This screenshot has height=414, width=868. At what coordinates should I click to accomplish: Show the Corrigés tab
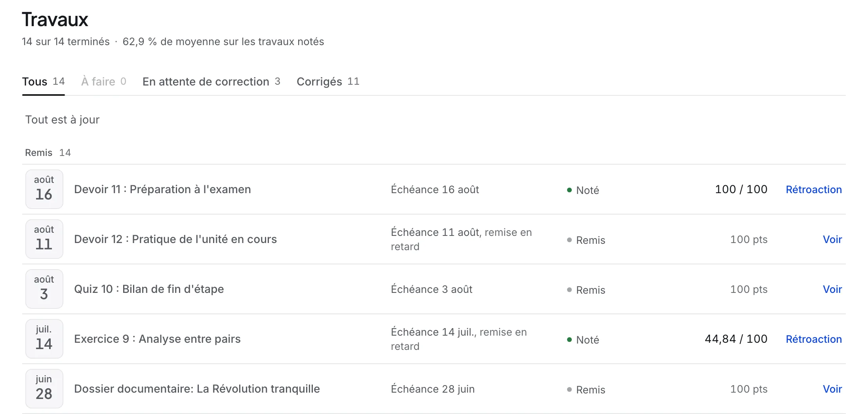click(328, 82)
